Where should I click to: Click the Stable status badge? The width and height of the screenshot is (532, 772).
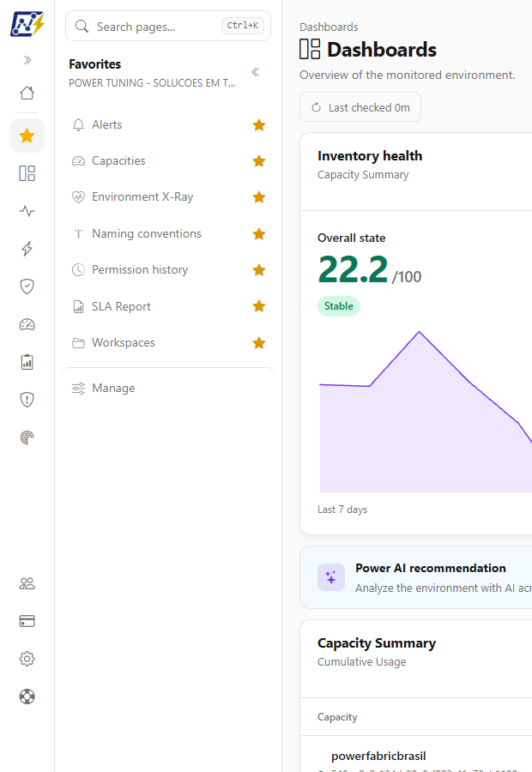pyautogui.click(x=338, y=306)
